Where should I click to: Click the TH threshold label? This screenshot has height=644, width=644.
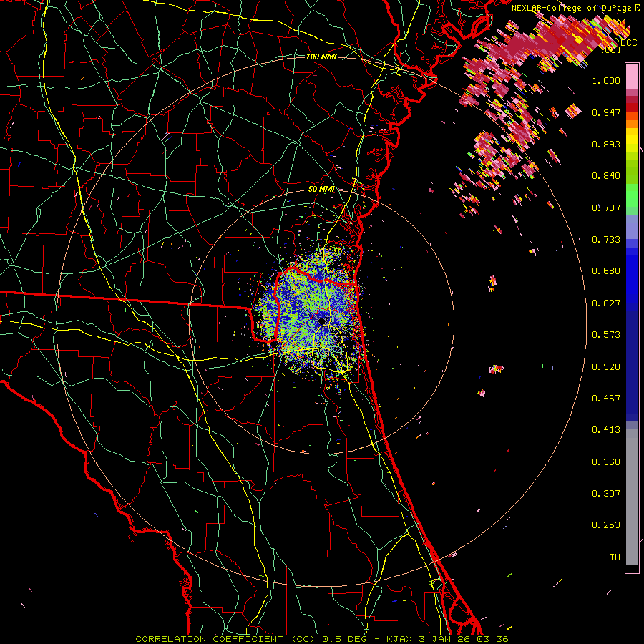[x=615, y=557]
